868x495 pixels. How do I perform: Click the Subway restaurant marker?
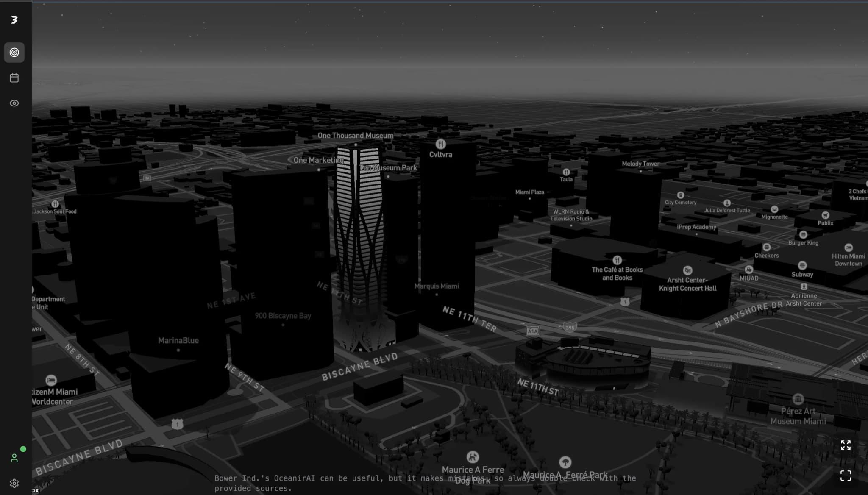pos(803,265)
